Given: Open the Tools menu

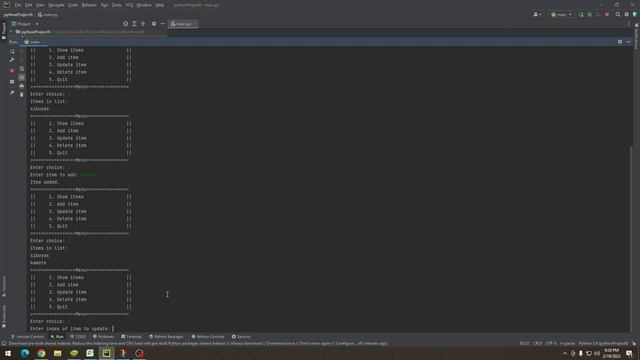Looking at the screenshot, I should [117, 5].
